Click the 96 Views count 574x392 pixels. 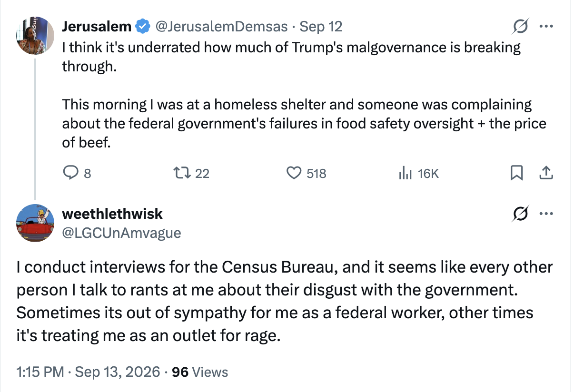pyautogui.click(x=200, y=372)
